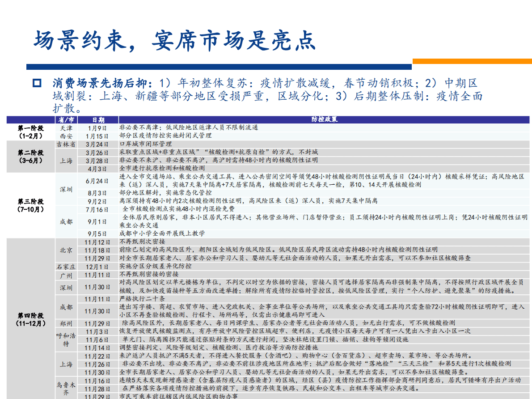This screenshot has height=399, width=532.
Task: Select the 第二阶段 (3-6月) stage cell
Action: click(30, 156)
